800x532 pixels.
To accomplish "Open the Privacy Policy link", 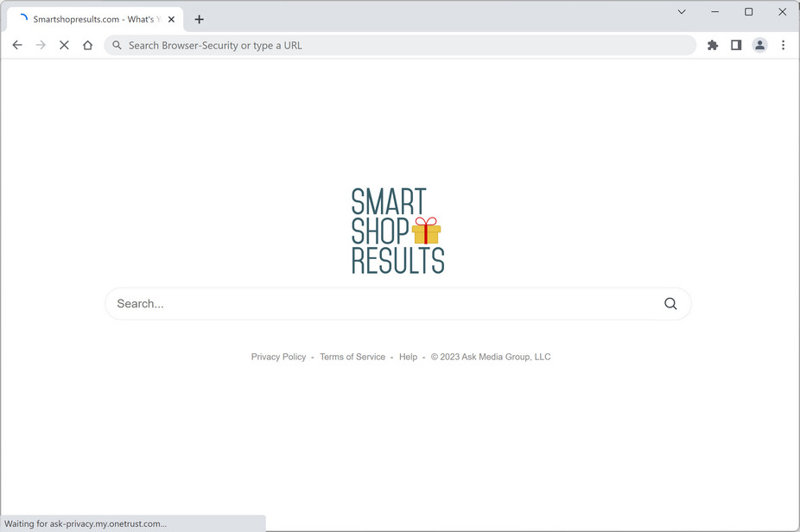I will click(278, 357).
